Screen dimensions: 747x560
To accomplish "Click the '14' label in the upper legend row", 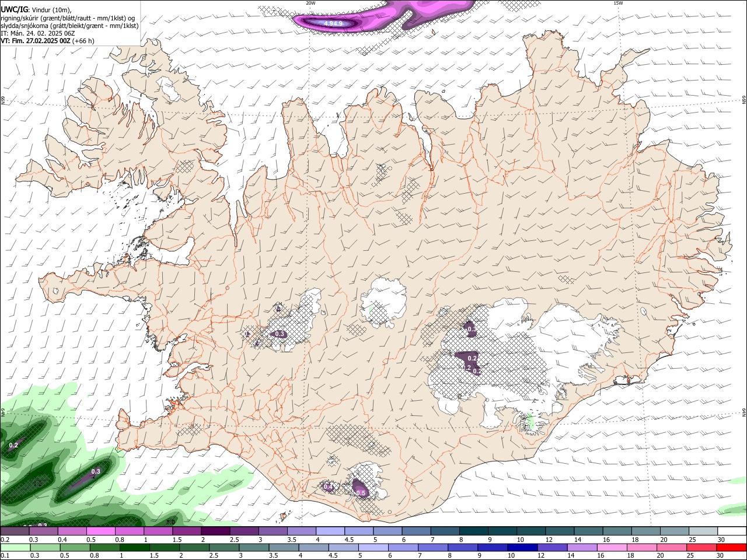I will (578, 540).
